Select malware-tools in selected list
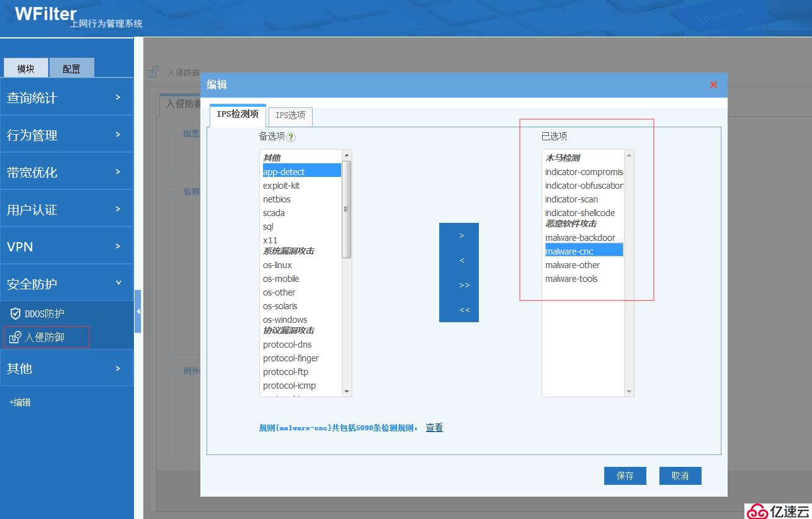Viewport: 812px width, 519px height. pyautogui.click(x=584, y=279)
